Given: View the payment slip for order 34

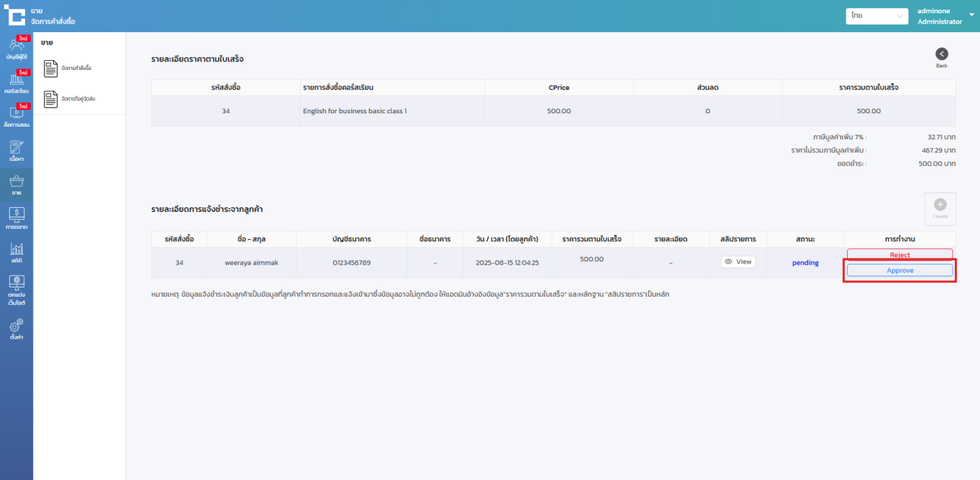Looking at the screenshot, I should [x=738, y=262].
